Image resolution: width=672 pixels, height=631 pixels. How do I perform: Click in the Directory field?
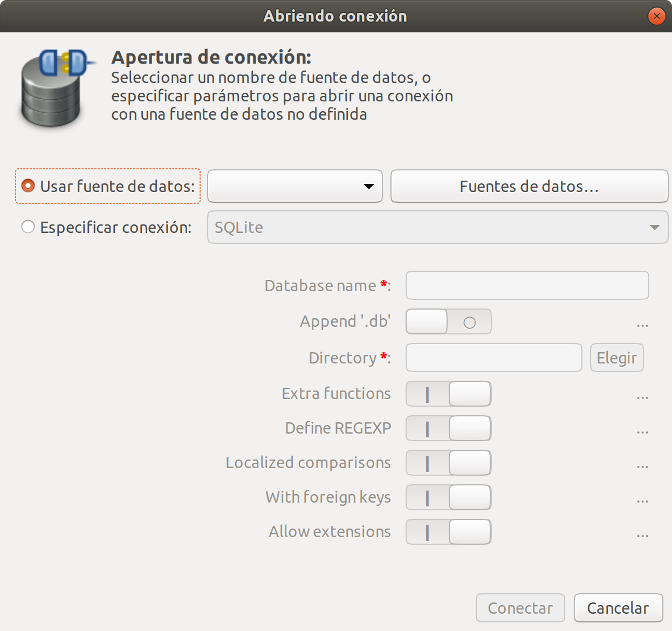tap(493, 358)
